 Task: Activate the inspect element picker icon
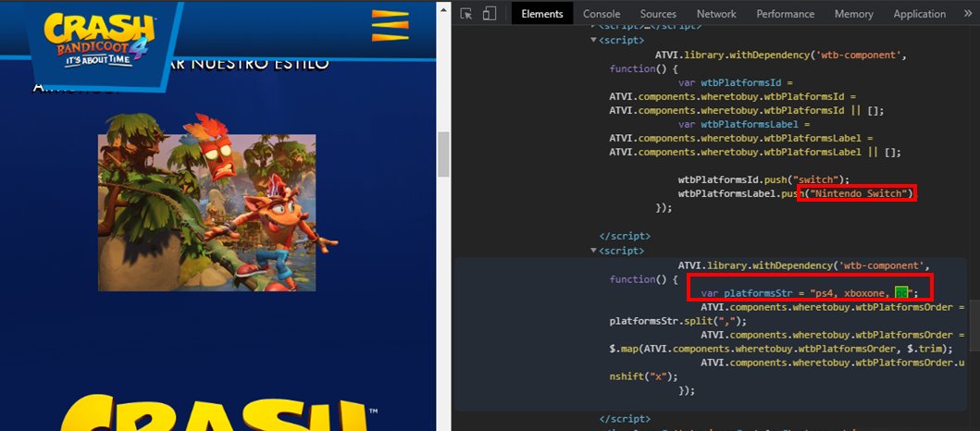[x=466, y=14]
